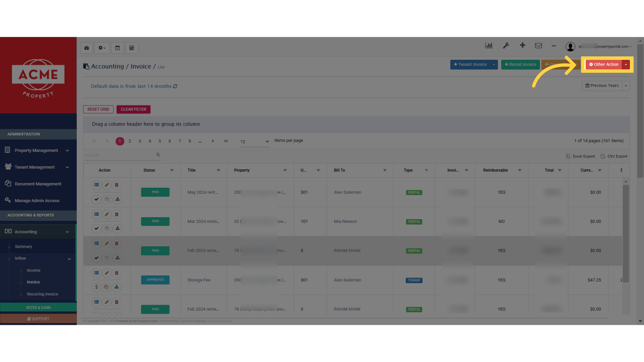Select Recurring Invoice in the sidebar
The image size is (644, 362).
click(42, 294)
